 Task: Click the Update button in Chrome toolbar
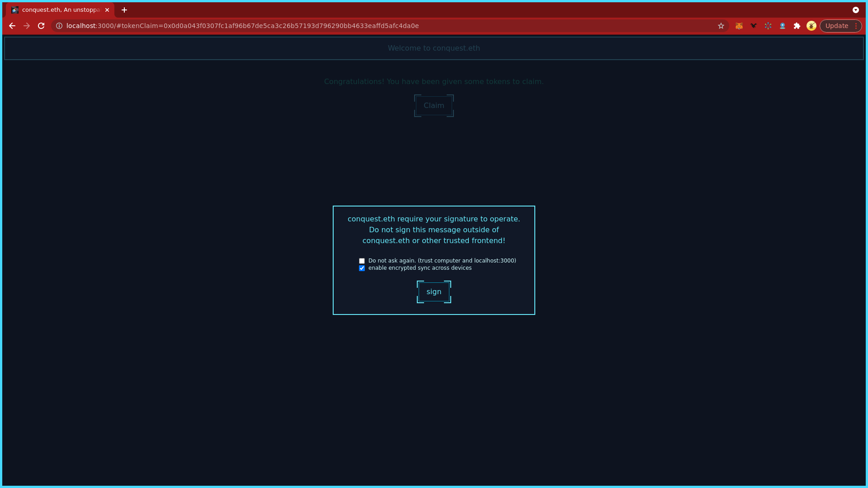pos(836,26)
